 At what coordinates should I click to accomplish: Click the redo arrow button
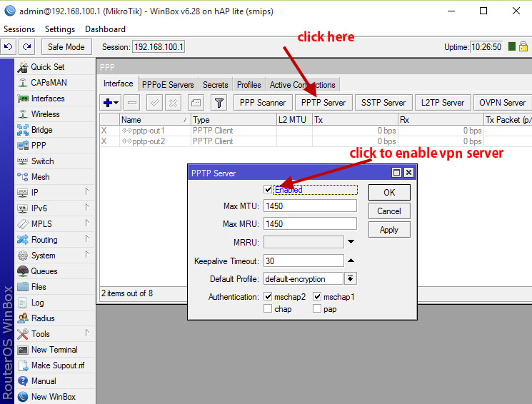click(x=27, y=46)
